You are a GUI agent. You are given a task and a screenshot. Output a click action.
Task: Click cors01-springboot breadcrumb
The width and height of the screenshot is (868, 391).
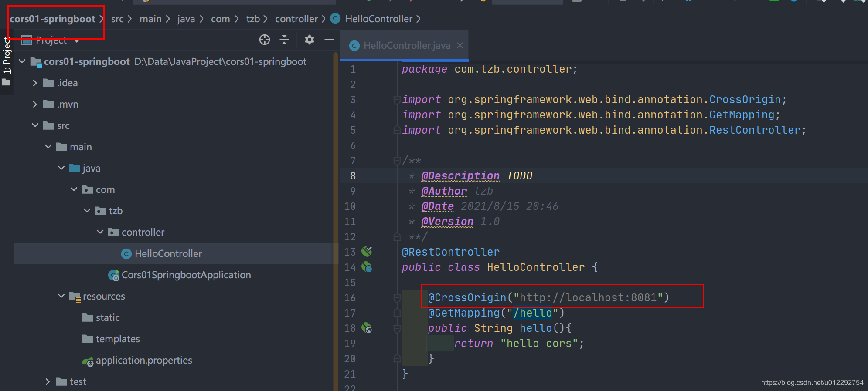tap(52, 19)
